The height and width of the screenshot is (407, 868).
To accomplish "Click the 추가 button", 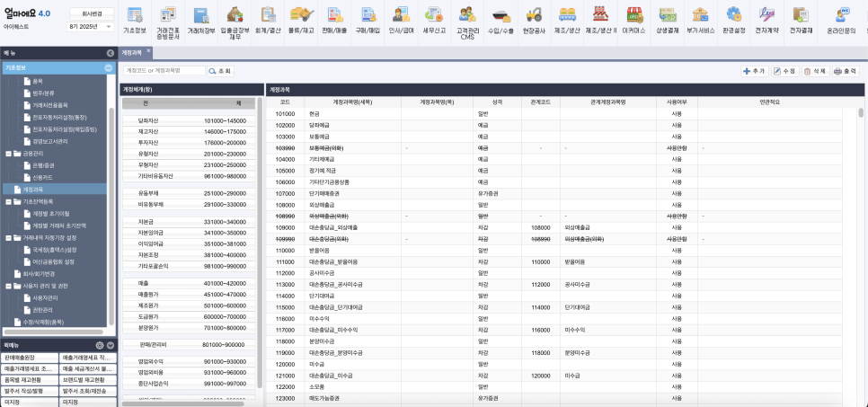I will tap(755, 71).
